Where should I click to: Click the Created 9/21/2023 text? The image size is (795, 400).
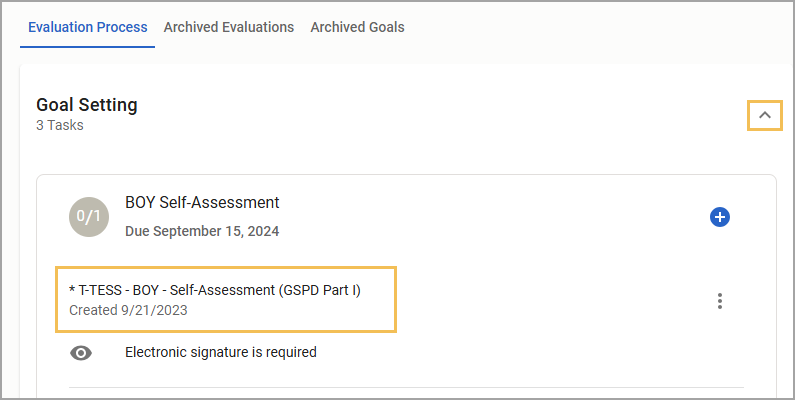128,310
